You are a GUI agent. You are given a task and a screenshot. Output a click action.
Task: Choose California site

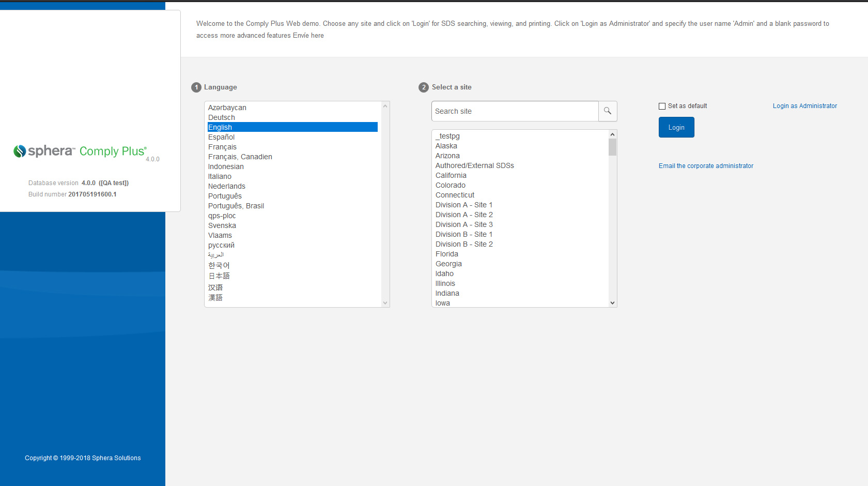pos(521,175)
